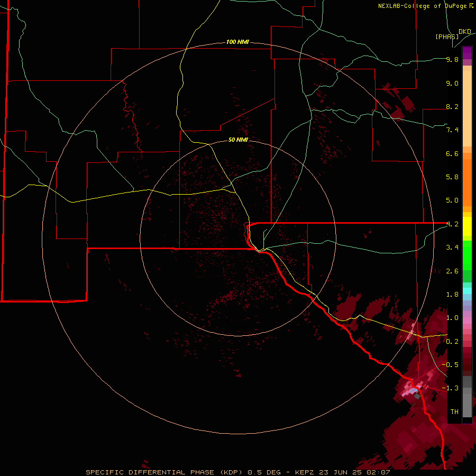Screen dimensions: 476x476
Task: Click the 9.0 value on the color scale
Action: (452, 83)
